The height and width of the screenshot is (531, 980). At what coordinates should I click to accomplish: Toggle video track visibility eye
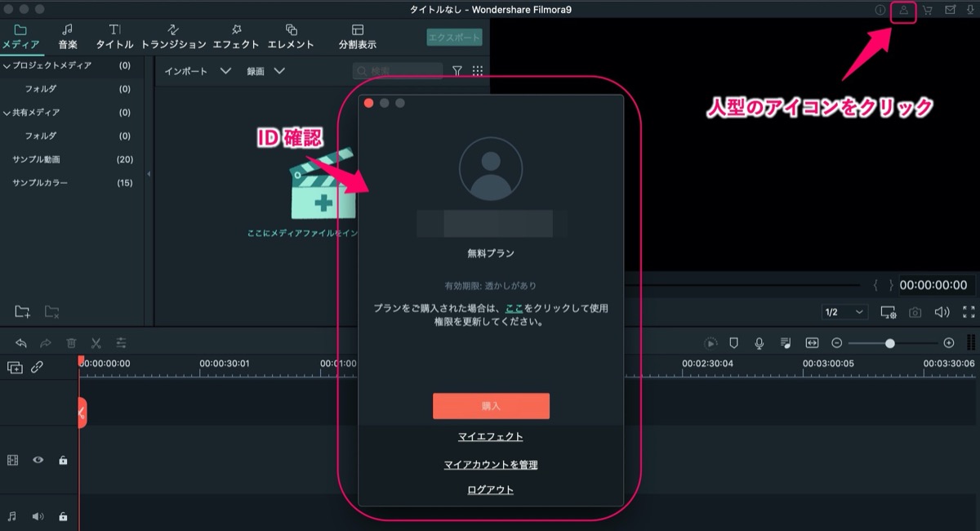pyautogui.click(x=38, y=460)
